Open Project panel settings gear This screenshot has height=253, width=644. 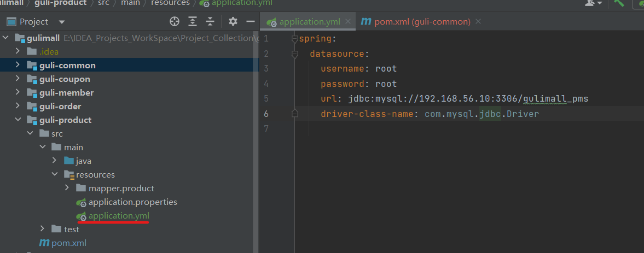pyautogui.click(x=233, y=22)
